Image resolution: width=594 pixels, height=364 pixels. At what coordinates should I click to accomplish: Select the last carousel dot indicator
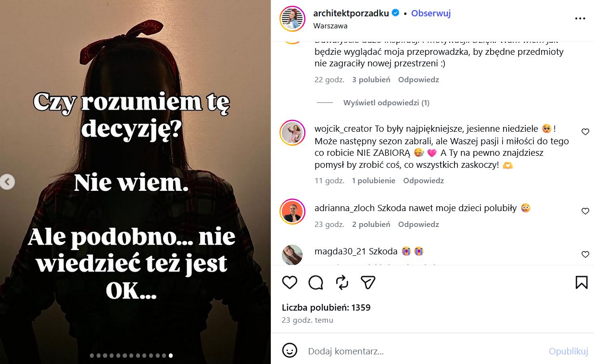171,356
